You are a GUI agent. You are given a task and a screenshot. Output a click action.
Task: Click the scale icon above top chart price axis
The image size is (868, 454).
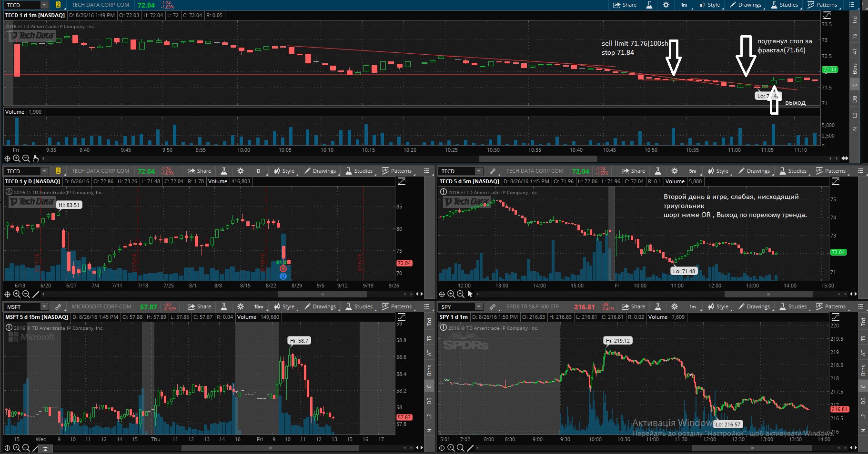(827, 15)
